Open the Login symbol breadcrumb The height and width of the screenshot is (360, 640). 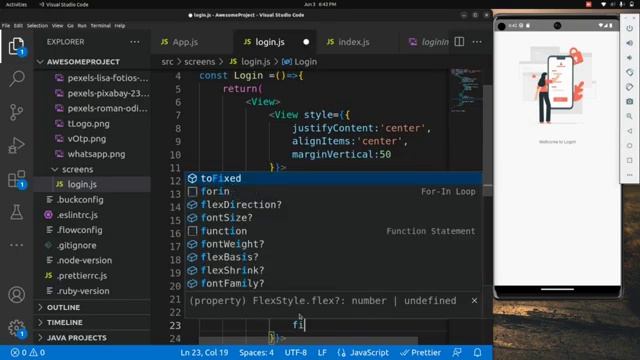[299, 62]
